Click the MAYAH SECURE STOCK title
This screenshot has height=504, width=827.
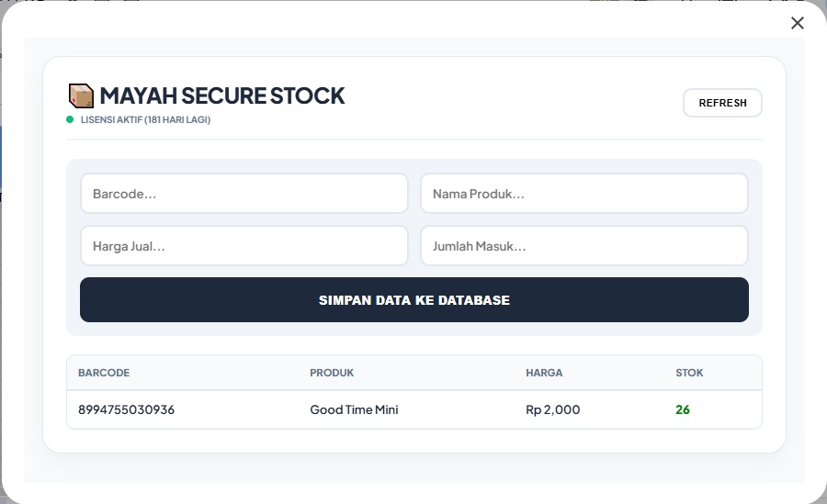pyautogui.click(x=222, y=96)
